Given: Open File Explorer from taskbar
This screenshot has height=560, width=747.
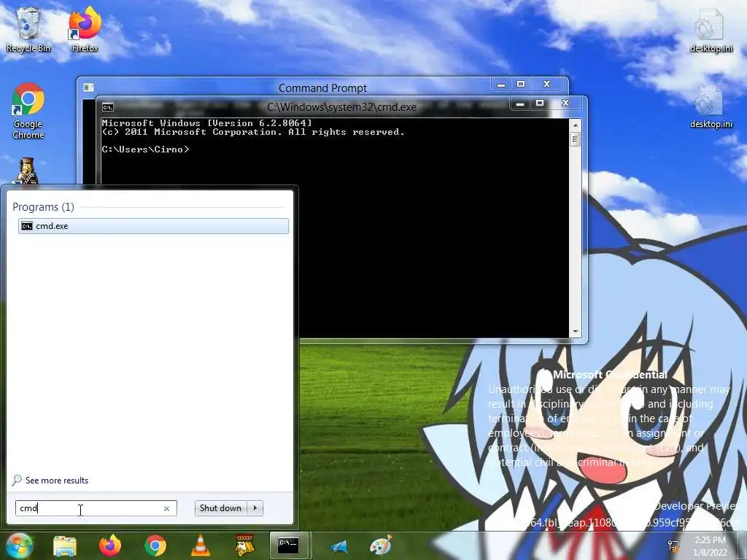Looking at the screenshot, I should (65, 546).
